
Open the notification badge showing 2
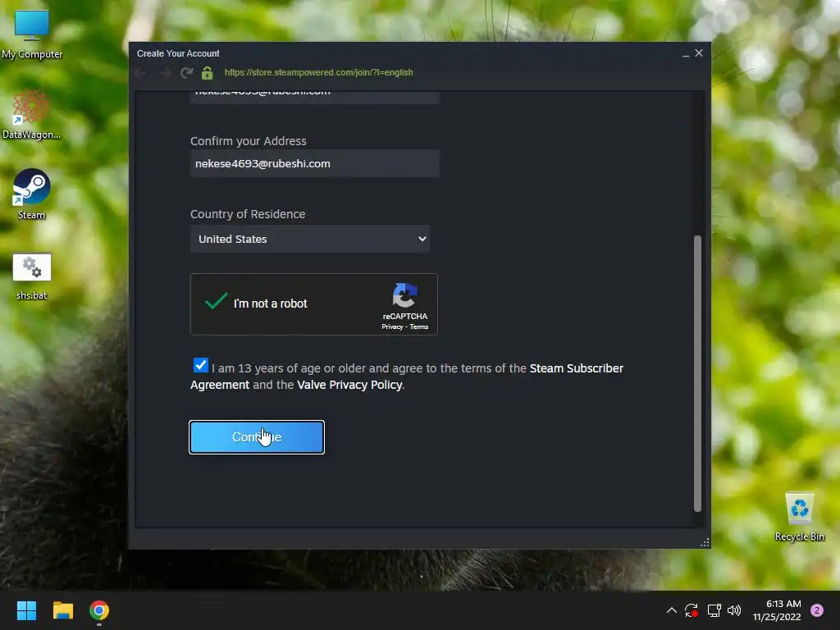817,610
